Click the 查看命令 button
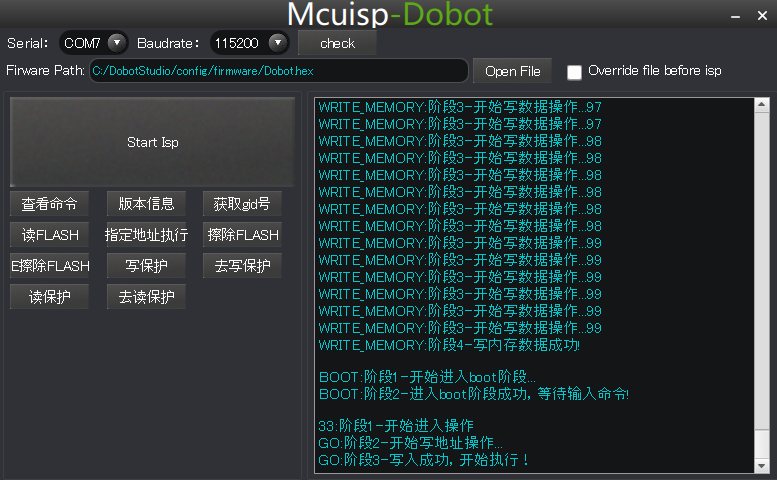Viewport: 777px width, 480px height. coord(49,204)
